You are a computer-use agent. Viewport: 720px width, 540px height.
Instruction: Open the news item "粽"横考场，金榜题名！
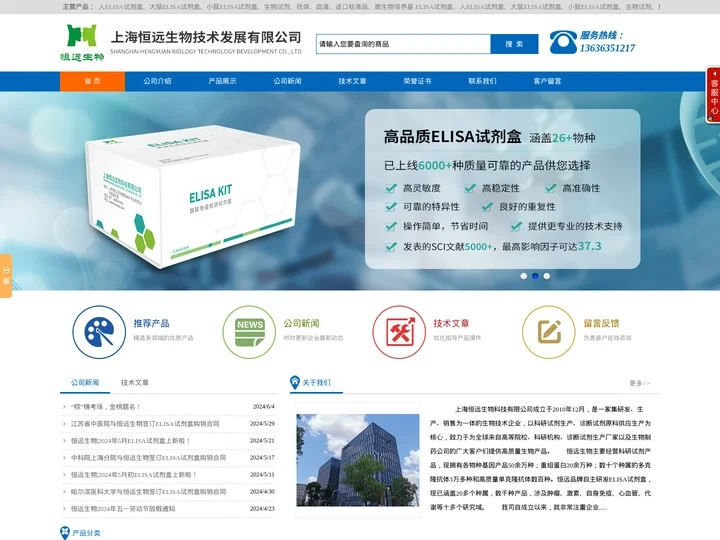coord(106,407)
